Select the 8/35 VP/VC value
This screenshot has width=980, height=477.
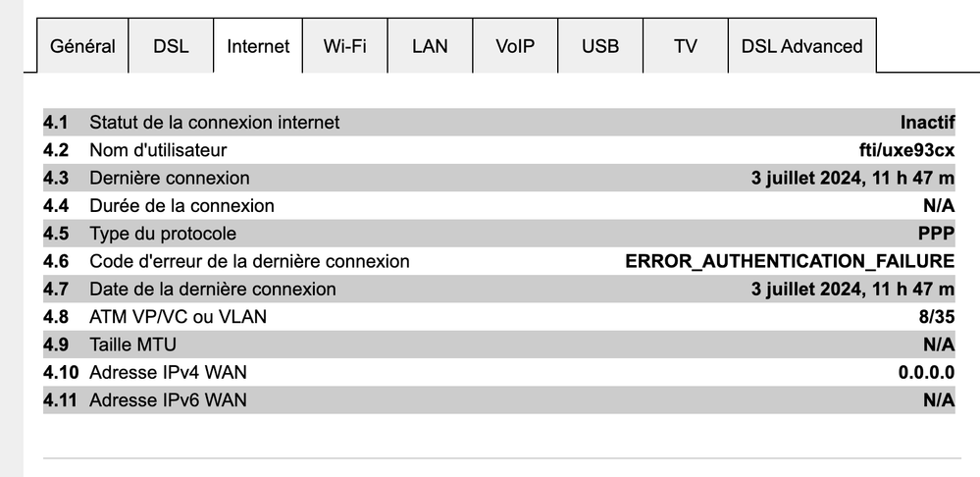click(935, 317)
